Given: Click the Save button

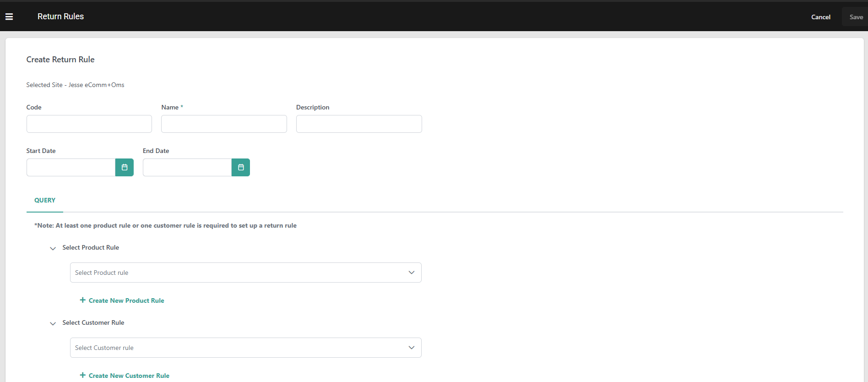Looking at the screenshot, I should tap(856, 17).
